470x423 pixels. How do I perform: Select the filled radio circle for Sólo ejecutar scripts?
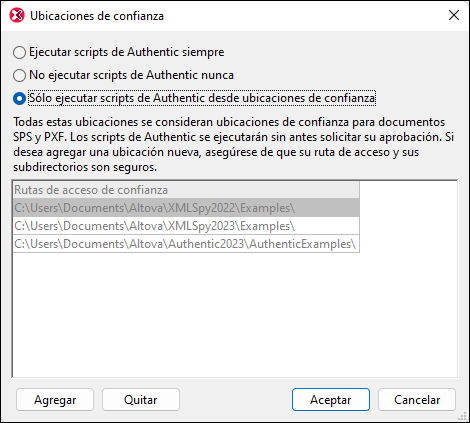19,98
